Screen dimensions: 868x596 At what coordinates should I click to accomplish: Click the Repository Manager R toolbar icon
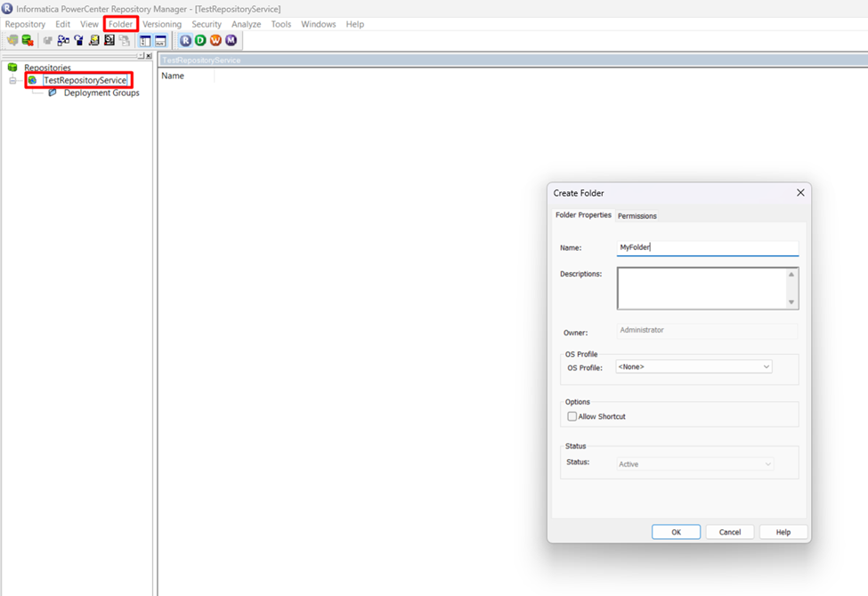184,40
